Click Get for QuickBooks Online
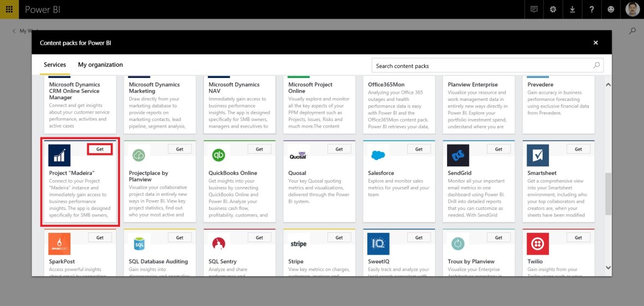This screenshot has width=644, height=306. (x=260, y=149)
